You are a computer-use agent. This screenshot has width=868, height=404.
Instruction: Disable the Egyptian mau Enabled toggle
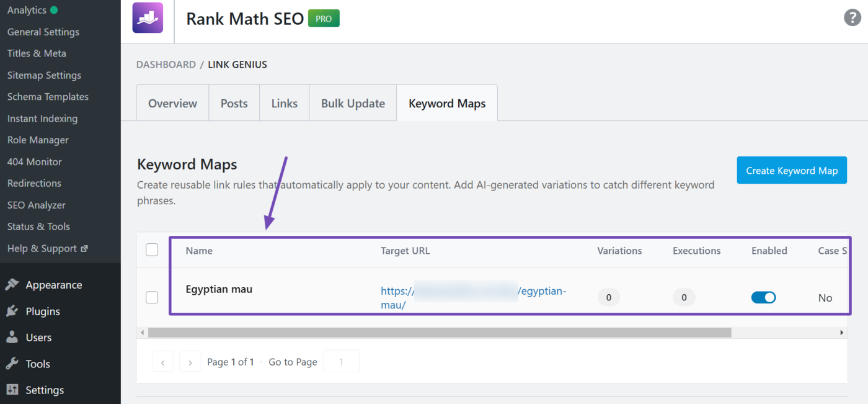click(763, 297)
